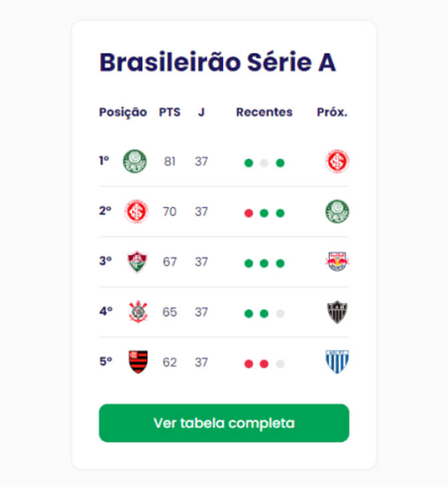
Task: Click the red loss dot in second-place row
Action: (x=249, y=213)
